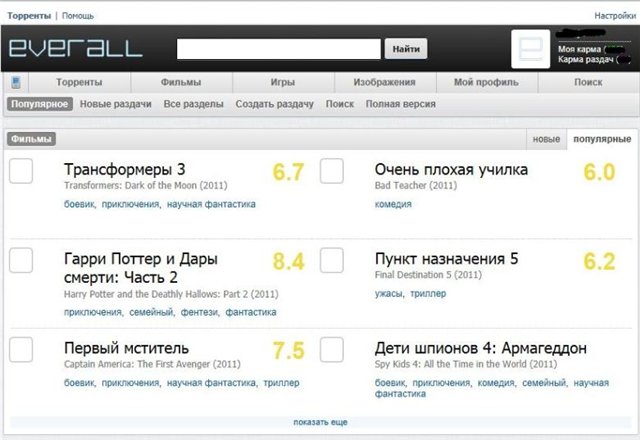Choose Полная версия submenu item
Viewport: 640px width, 440px height.
click(400, 104)
